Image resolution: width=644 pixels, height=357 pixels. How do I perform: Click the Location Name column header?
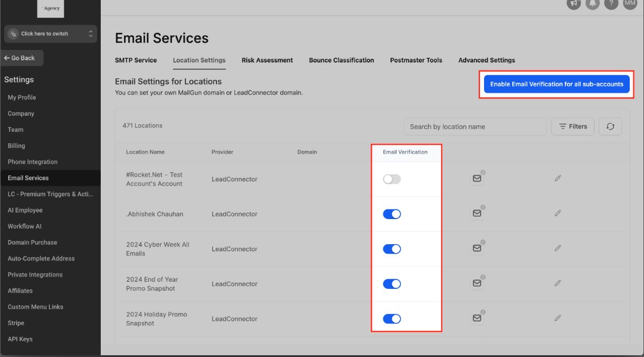point(145,152)
